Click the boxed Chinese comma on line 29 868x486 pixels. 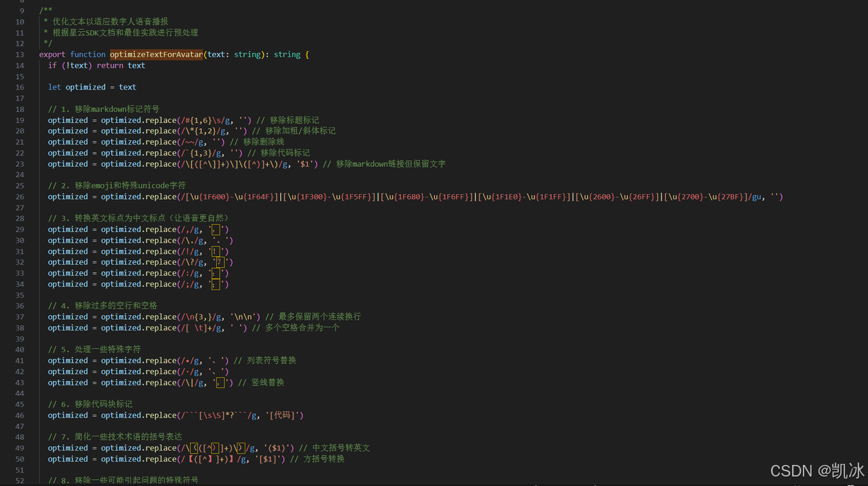coord(216,229)
